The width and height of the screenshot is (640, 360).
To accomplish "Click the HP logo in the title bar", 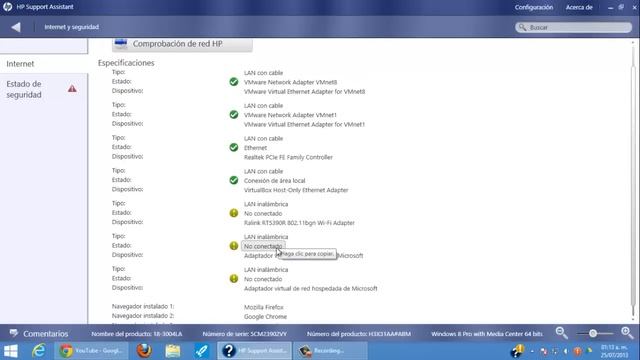I will click(8, 7).
